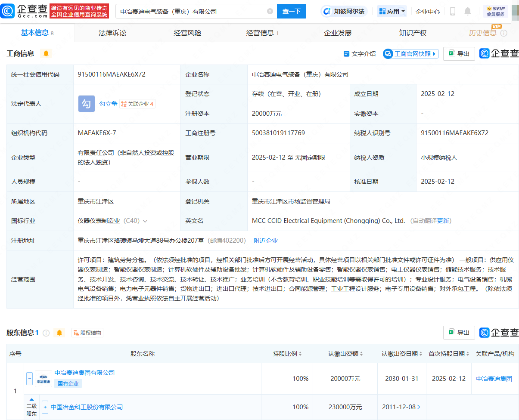Viewport: 519px width, 420px height.
Task: Open 中国冶金科工股份有限公司 link
Action: click(x=87, y=407)
